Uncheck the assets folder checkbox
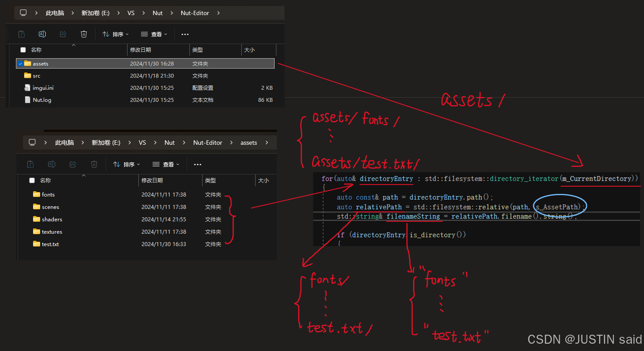 [x=20, y=64]
